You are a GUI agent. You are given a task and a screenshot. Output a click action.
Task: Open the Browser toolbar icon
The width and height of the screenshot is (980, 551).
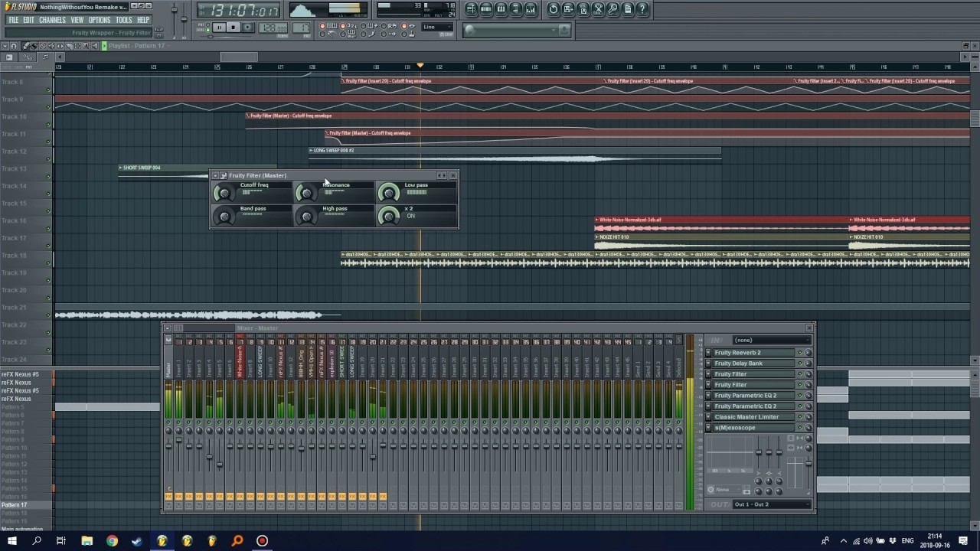(x=516, y=9)
